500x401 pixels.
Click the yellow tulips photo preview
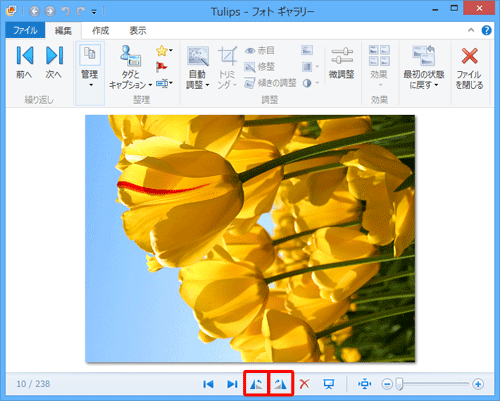pos(250,239)
